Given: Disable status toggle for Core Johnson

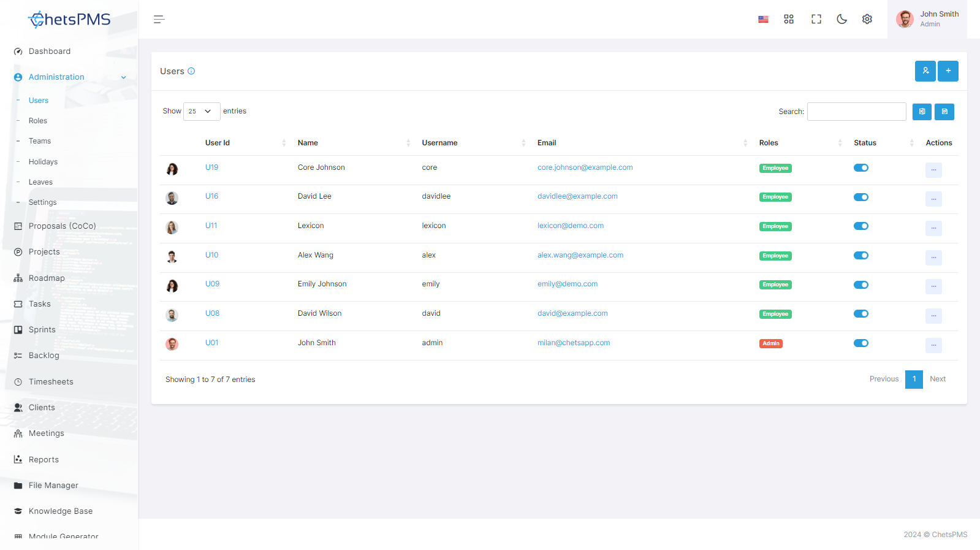Looking at the screenshot, I should 861,168.
